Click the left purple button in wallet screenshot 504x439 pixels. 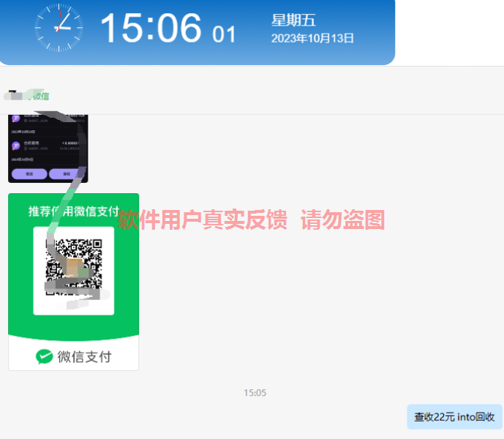[29, 174]
